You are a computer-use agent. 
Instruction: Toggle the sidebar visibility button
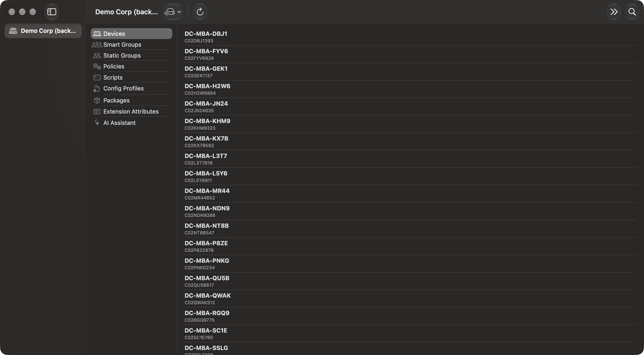click(x=52, y=12)
